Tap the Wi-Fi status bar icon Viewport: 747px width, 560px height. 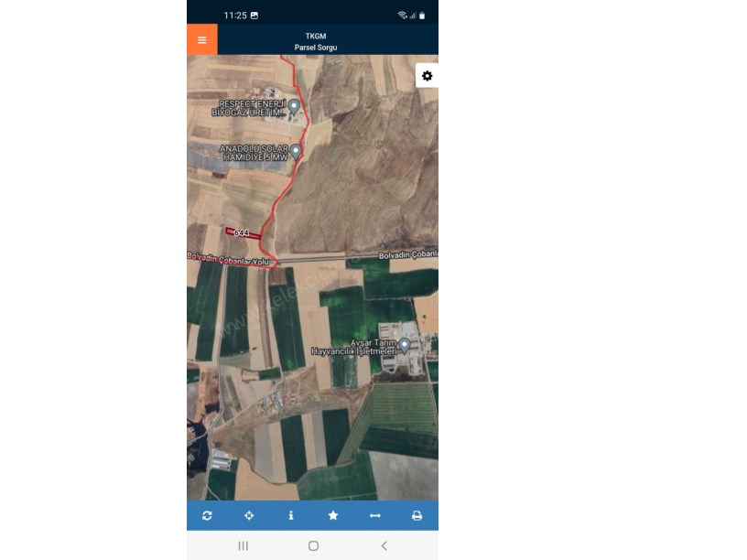point(402,16)
